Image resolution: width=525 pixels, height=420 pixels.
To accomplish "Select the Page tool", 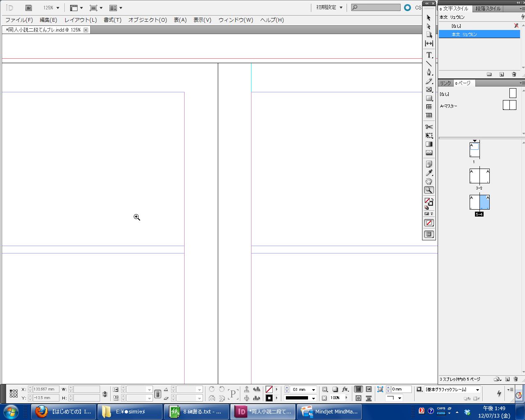I will [x=429, y=35].
